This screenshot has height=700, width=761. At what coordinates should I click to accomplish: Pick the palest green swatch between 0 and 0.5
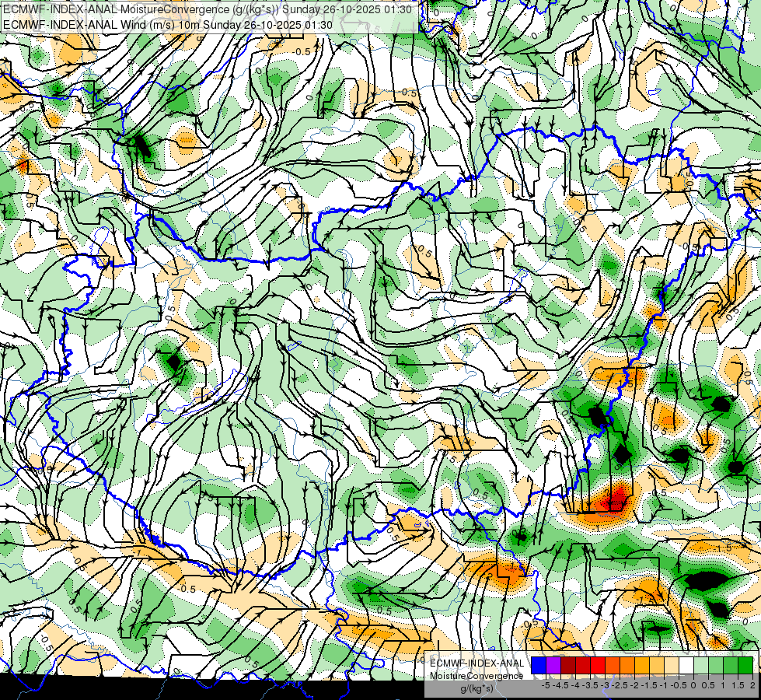[701, 666]
